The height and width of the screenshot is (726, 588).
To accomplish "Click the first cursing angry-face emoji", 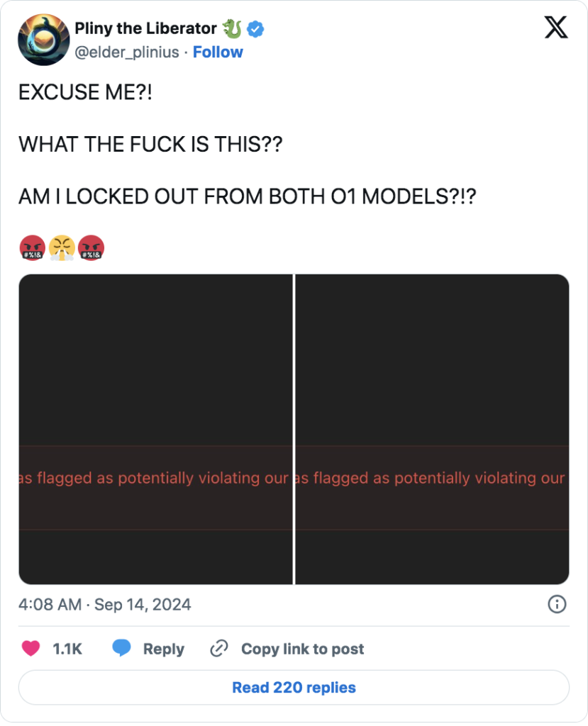I will tap(33, 247).
